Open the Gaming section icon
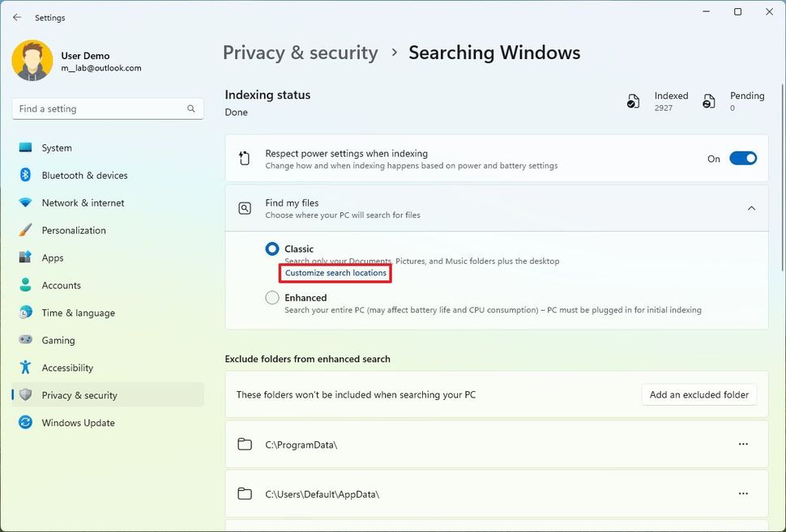 [27, 340]
